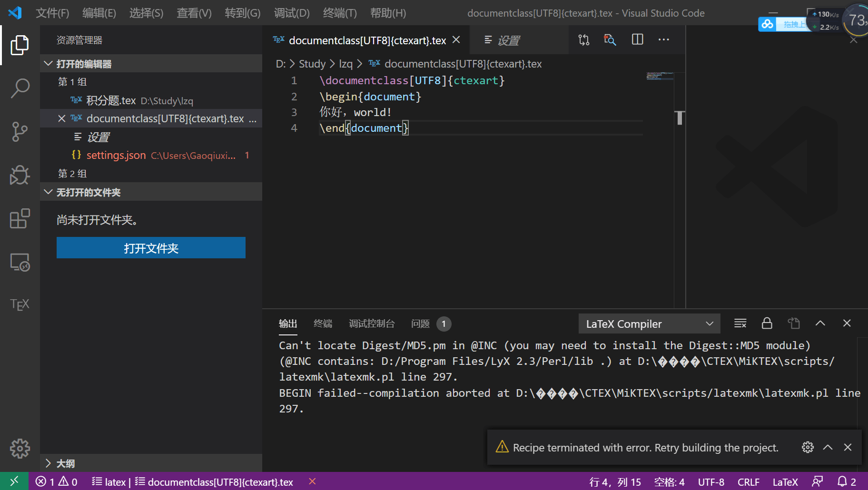
Task: Open the Search view in the activity bar
Action: click(20, 88)
